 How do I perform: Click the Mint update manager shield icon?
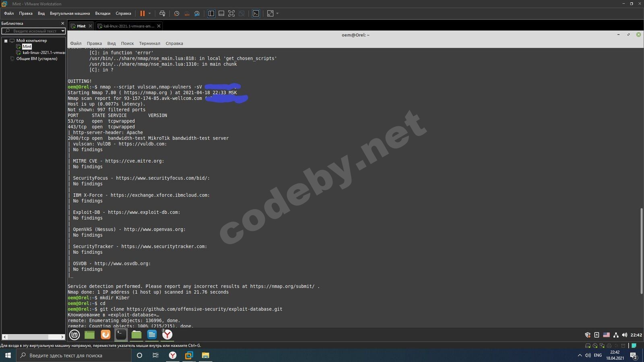[x=588, y=335]
